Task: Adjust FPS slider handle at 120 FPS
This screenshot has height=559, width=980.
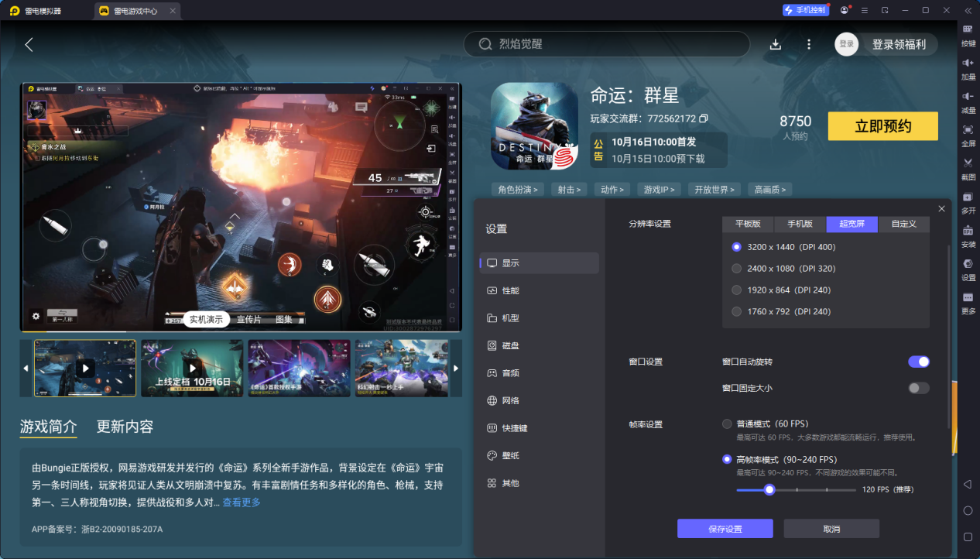Action: pyautogui.click(x=769, y=489)
